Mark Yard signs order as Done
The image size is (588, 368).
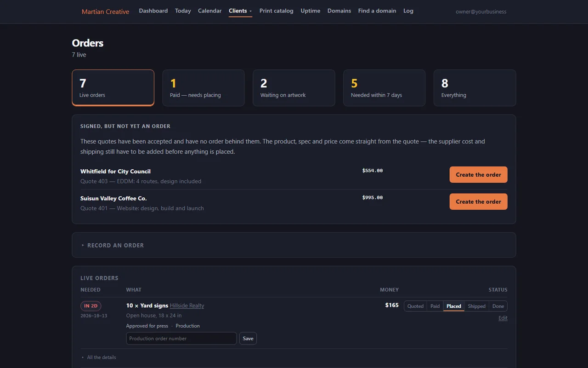click(498, 306)
